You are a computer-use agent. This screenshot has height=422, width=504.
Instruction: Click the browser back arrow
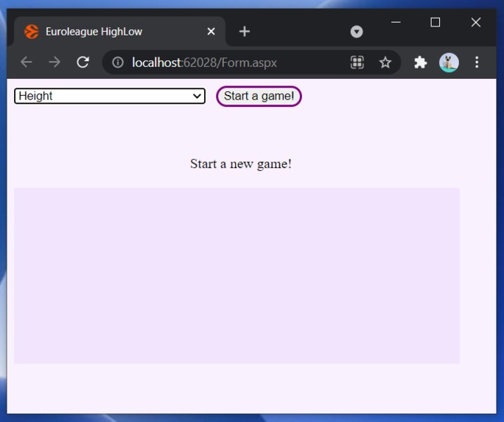coord(27,62)
